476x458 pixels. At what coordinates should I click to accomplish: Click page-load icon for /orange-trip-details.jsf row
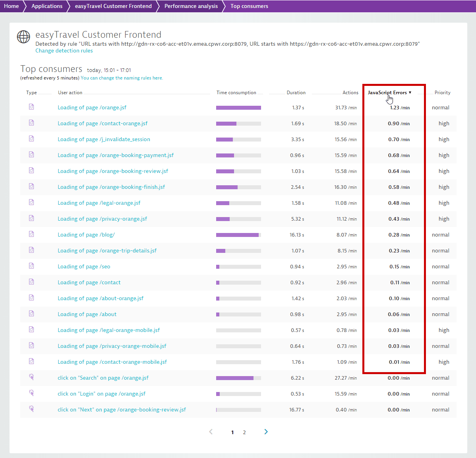31,250
